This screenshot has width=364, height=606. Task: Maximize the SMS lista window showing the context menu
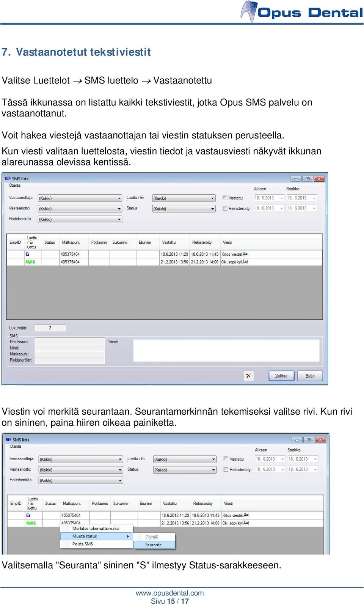(x=309, y=439)
